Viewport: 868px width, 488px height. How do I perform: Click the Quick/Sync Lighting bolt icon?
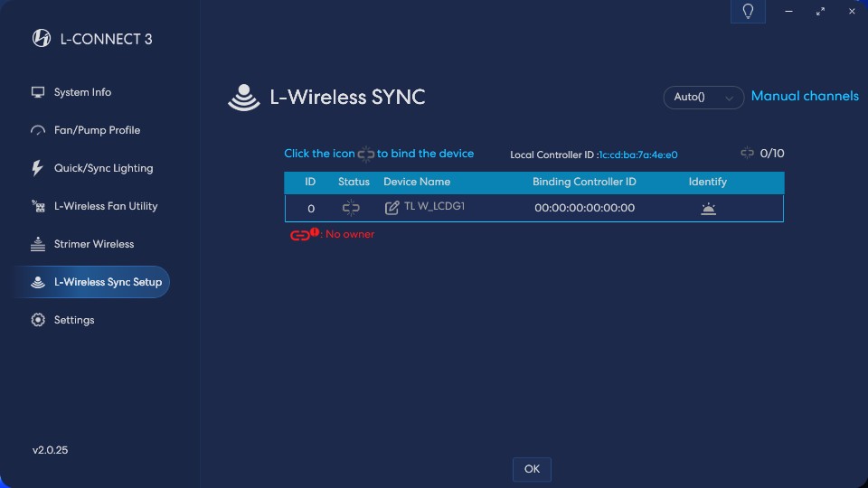38,168
